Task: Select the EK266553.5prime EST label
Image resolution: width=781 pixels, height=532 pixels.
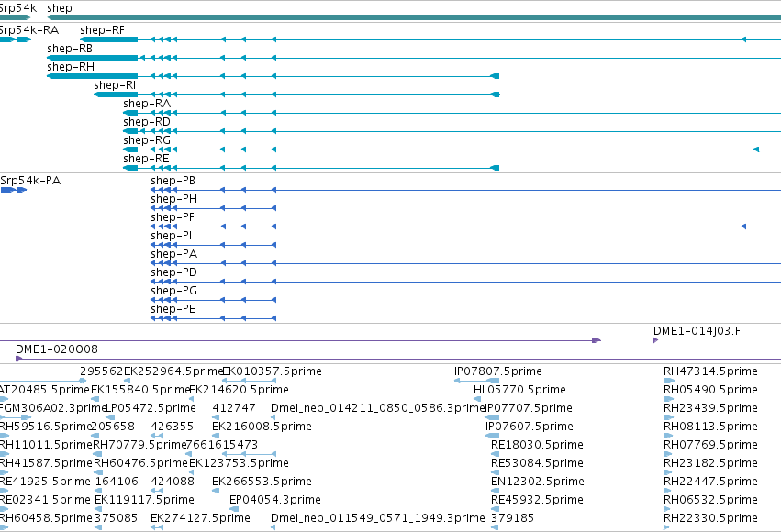Action: pos(262,482)
